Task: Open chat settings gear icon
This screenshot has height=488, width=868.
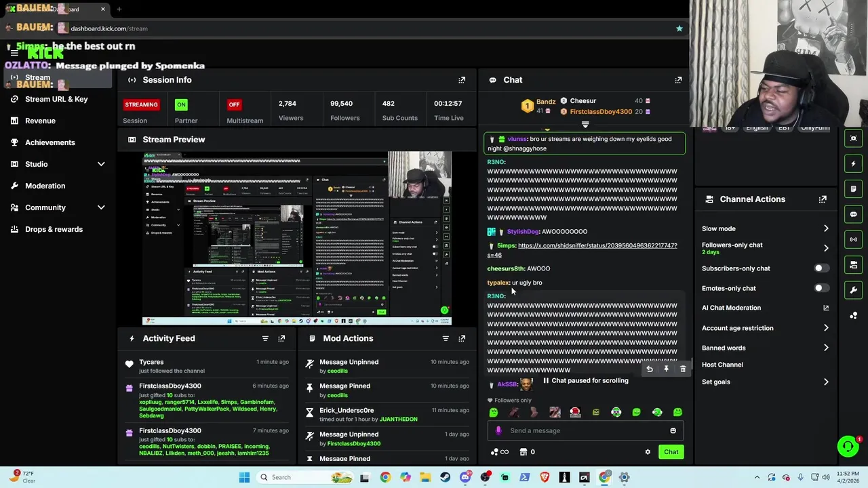Action: click(648, 452)
